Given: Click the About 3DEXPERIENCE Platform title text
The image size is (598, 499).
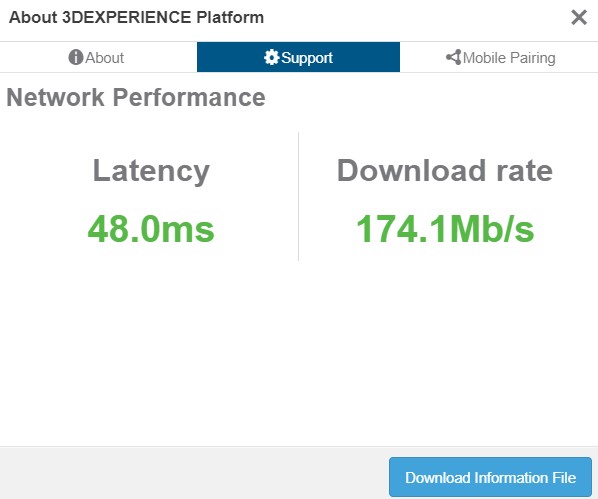Looking at the screenshot, I should point(137,18).
